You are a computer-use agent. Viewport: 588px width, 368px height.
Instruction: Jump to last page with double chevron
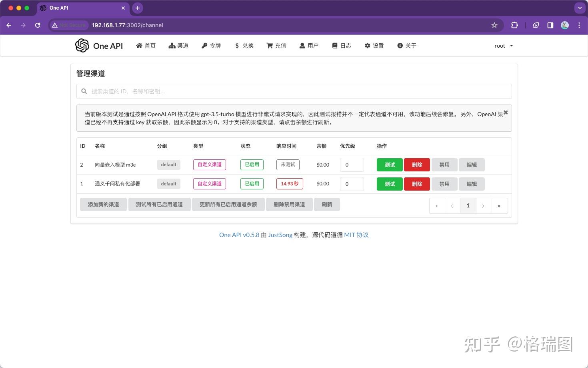pyautogui.click(x=499, y=205)
